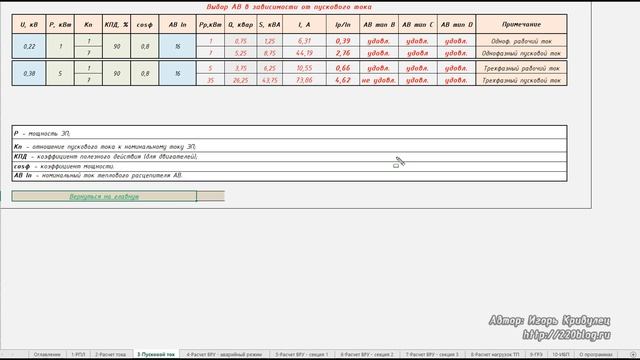Image resolution: width=640 pixels, height=360 pixels.
Task: Select the Q value 26,25
Action: click(241, 80)
